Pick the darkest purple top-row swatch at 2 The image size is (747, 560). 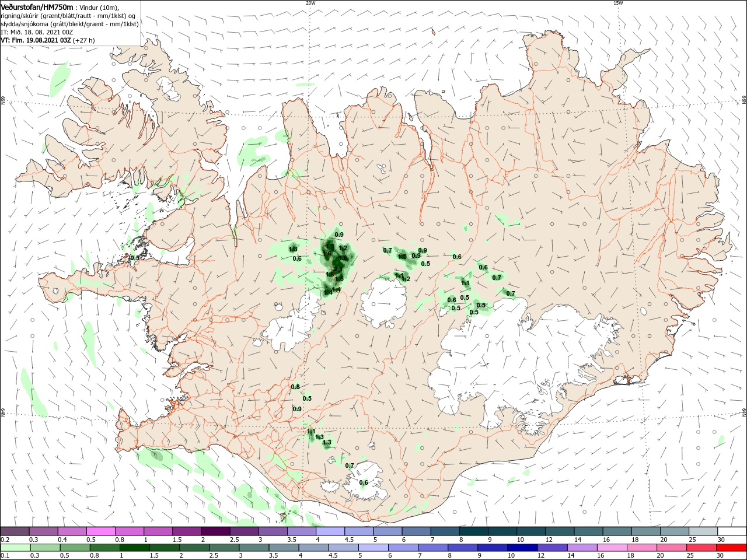(x=215, y=531)
